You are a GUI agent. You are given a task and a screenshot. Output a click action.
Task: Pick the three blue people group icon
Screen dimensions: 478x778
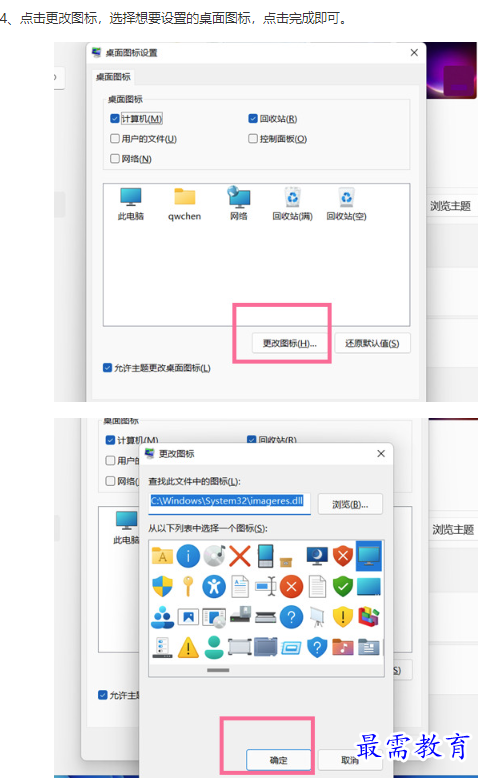162,618
